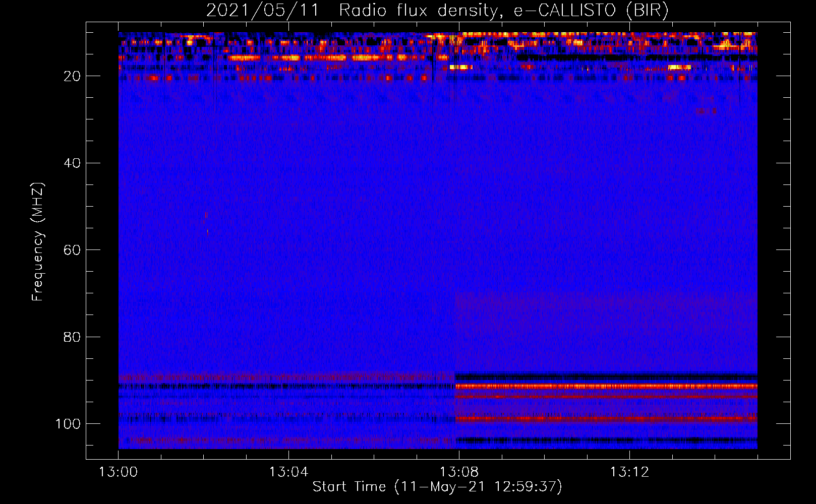Click the 80 frequency tick label
This screenshot has height=504, width=816.
[72, 337]
